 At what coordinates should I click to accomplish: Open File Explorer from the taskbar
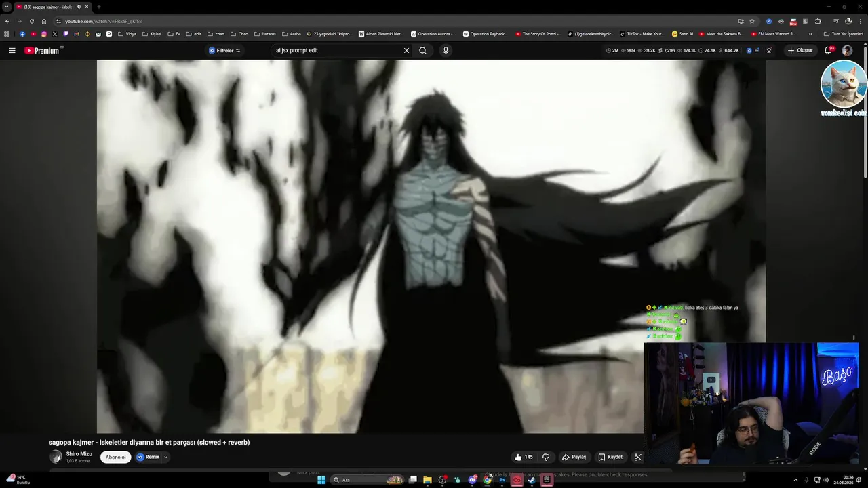[x=427, y=480]
